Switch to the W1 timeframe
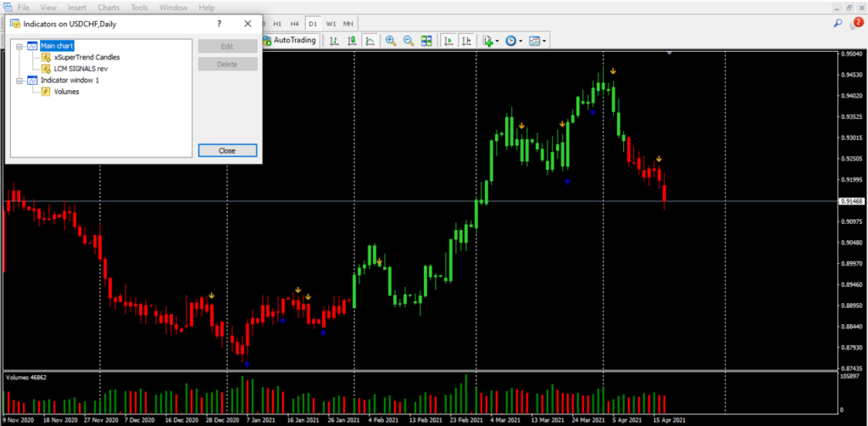The height and width of the screenshot is (426, 868). pyautogui.click(x=331, y=23)
